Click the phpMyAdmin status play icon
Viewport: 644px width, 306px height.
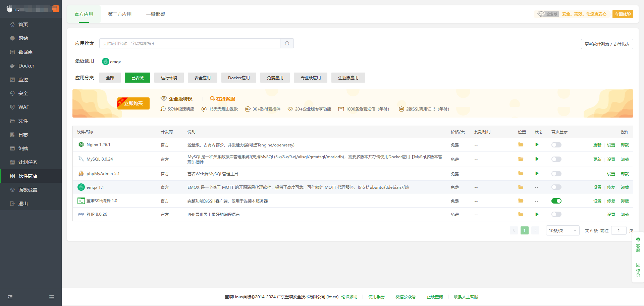(537, 174)
